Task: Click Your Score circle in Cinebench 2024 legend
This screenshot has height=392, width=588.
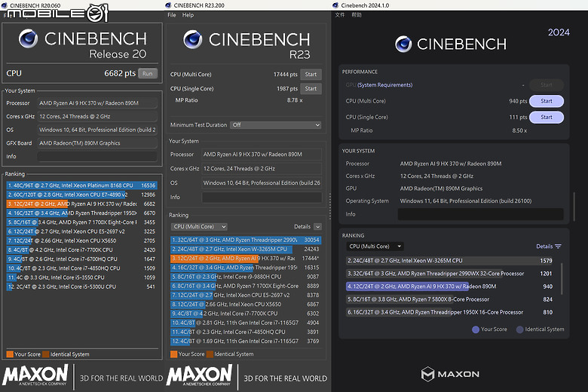Action: point(476,329)
